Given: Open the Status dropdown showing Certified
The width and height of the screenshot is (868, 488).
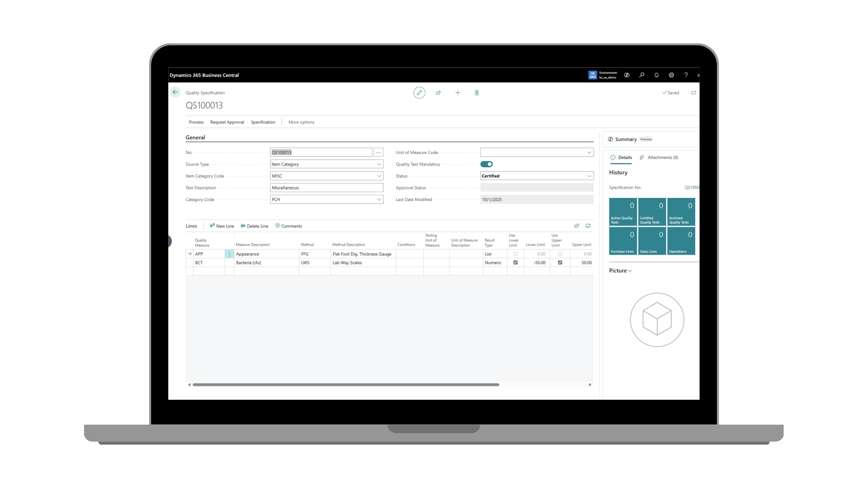Looking at the screenshot, I should coord(589,176).
